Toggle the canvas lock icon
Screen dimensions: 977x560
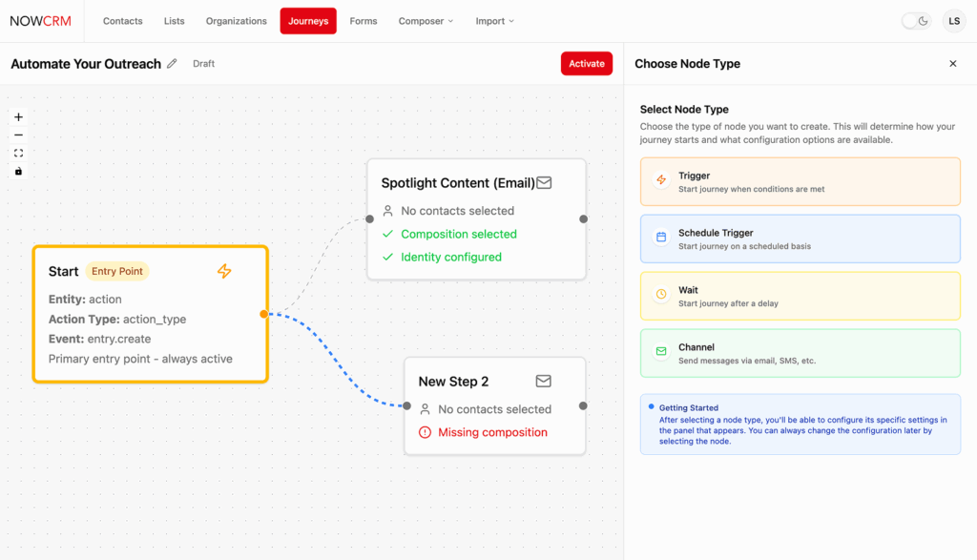[18, 172]
